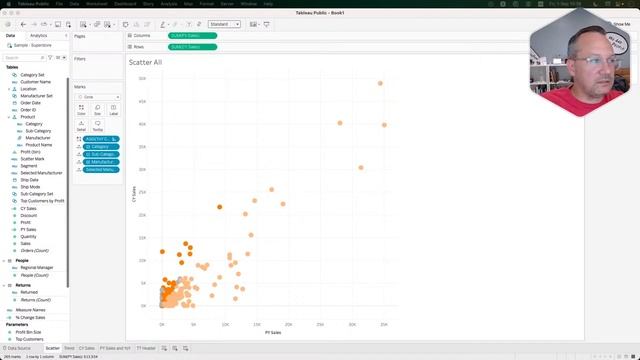This screenshot has height=360, width=640.
Task: Click the data pane Search field
Action: (x=24, y=58)
